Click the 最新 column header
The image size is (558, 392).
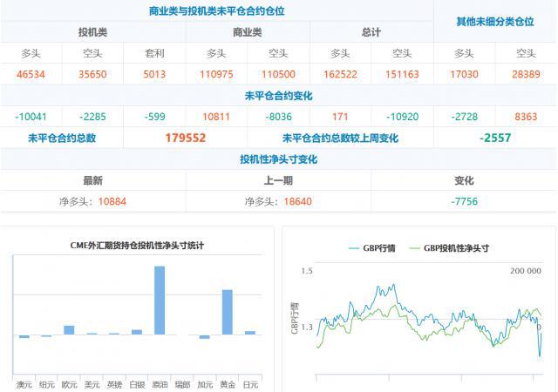93,180
